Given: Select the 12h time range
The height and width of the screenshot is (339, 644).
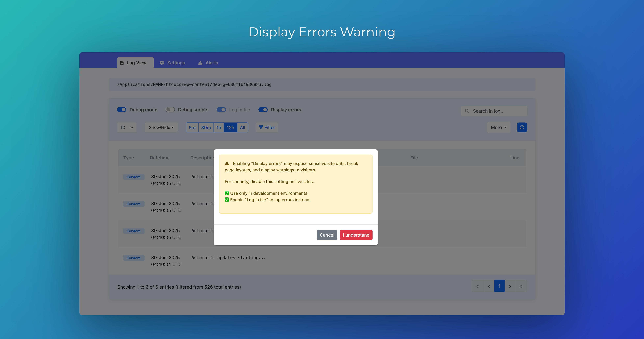Looking at the screenshot, I should (230, 127).
